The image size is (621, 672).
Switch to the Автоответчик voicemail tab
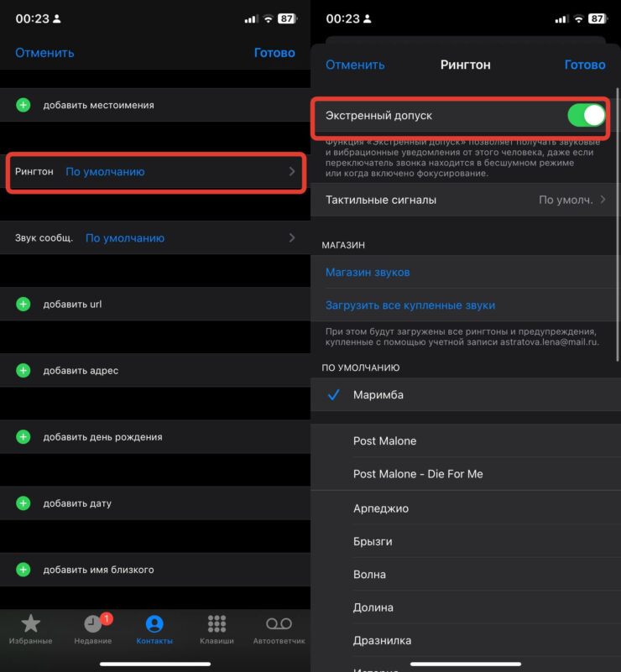pos(279,629)
